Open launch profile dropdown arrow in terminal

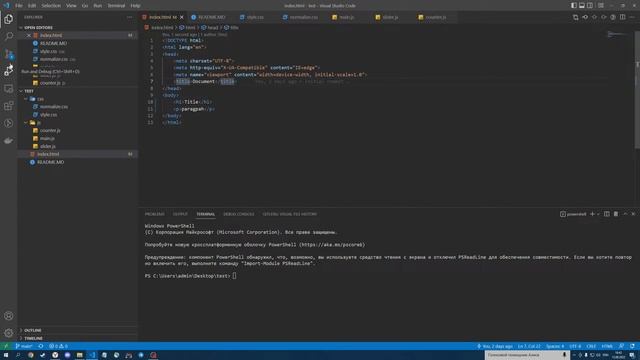coord(598,214)
